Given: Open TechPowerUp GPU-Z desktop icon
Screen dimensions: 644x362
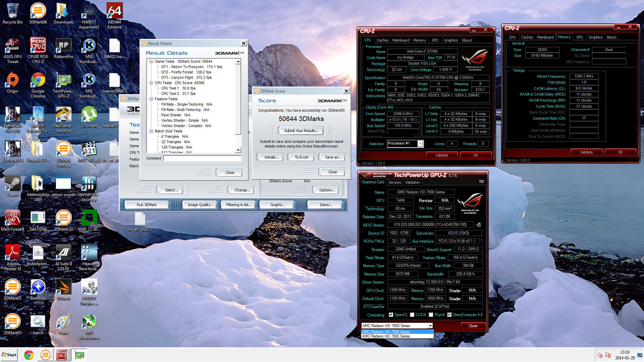Looking at the screenshot, I should (63, 85).
